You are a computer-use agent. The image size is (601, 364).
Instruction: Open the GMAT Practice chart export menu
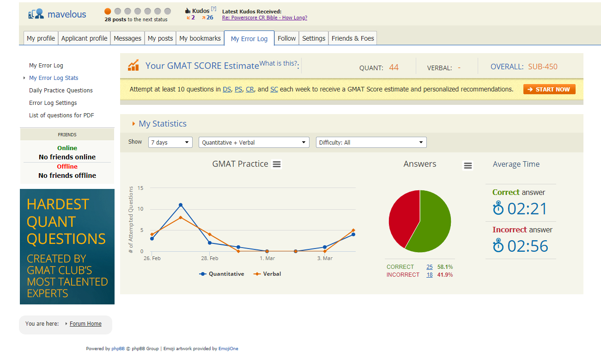pos(276,164)
